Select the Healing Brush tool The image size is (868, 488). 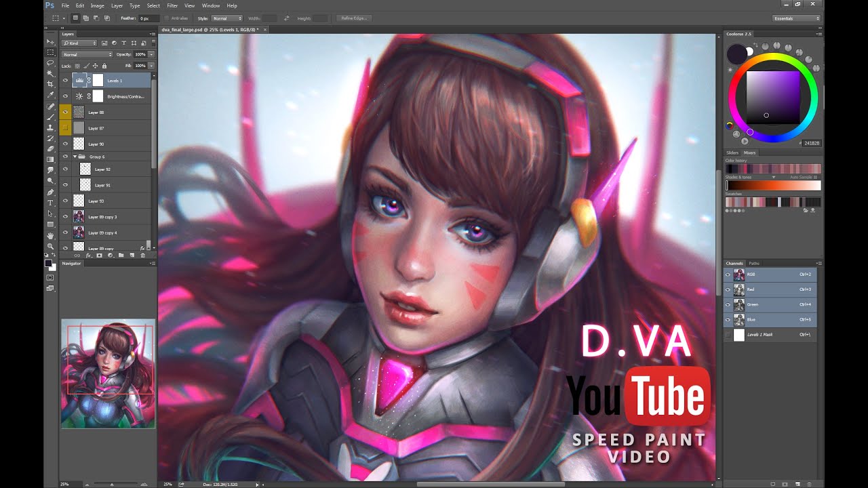50,106
